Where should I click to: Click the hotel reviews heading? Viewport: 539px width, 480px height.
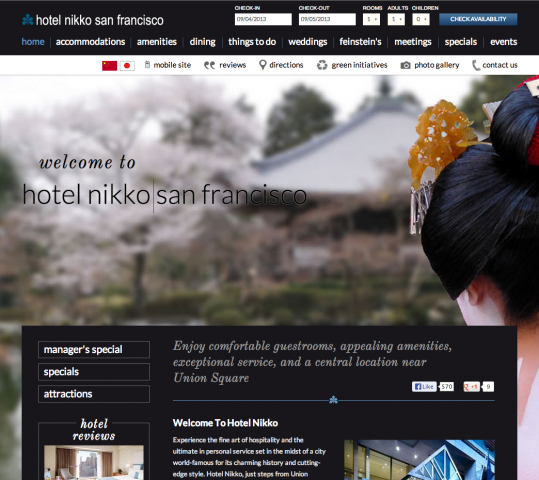(x=94, y=430)
